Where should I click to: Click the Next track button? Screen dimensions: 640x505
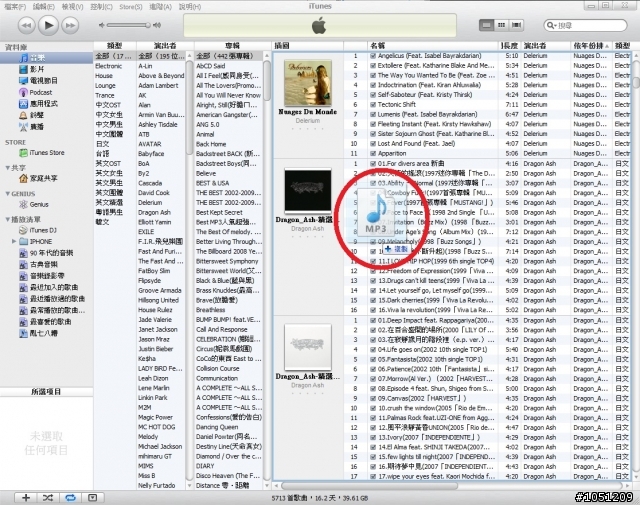[70, 25]
